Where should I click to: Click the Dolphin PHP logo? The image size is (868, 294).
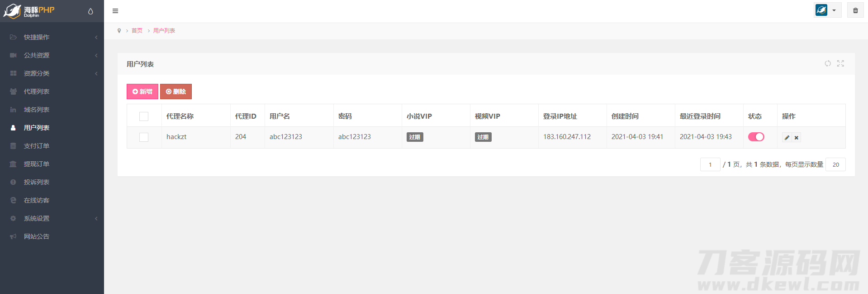coord(29,11)
